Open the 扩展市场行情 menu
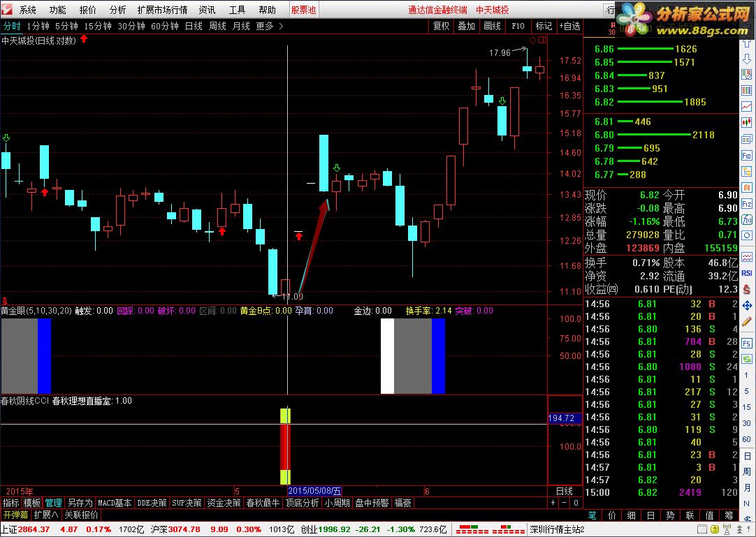 point(162,10)
